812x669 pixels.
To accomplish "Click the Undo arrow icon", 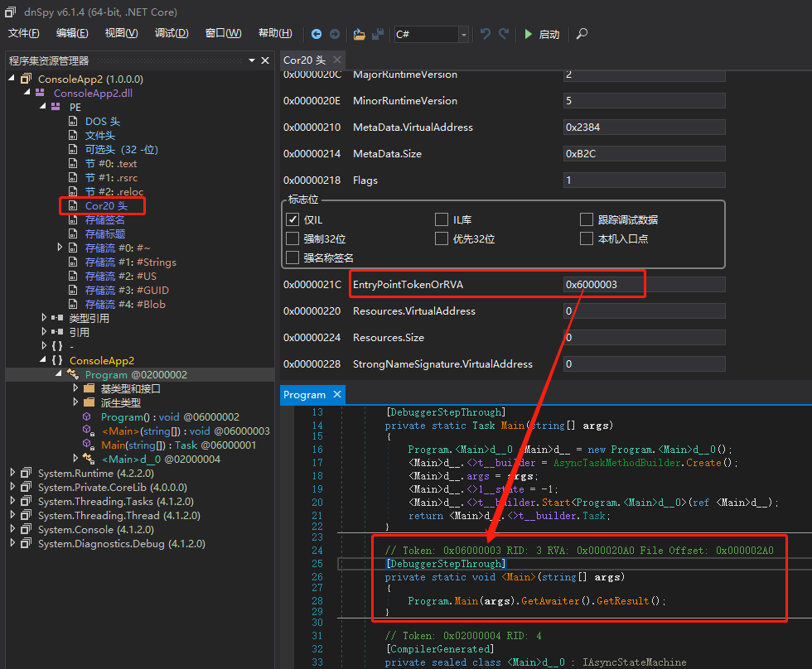I will 485,34.
